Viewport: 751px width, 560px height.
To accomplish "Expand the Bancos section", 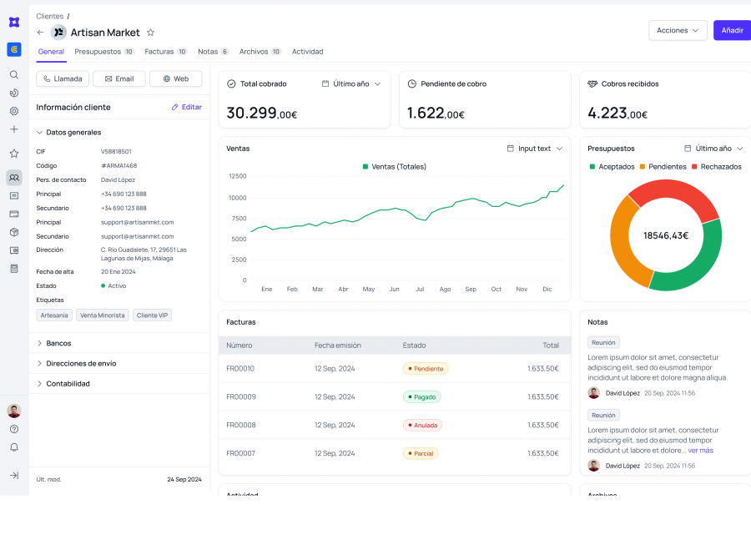I will coord(58,343).
